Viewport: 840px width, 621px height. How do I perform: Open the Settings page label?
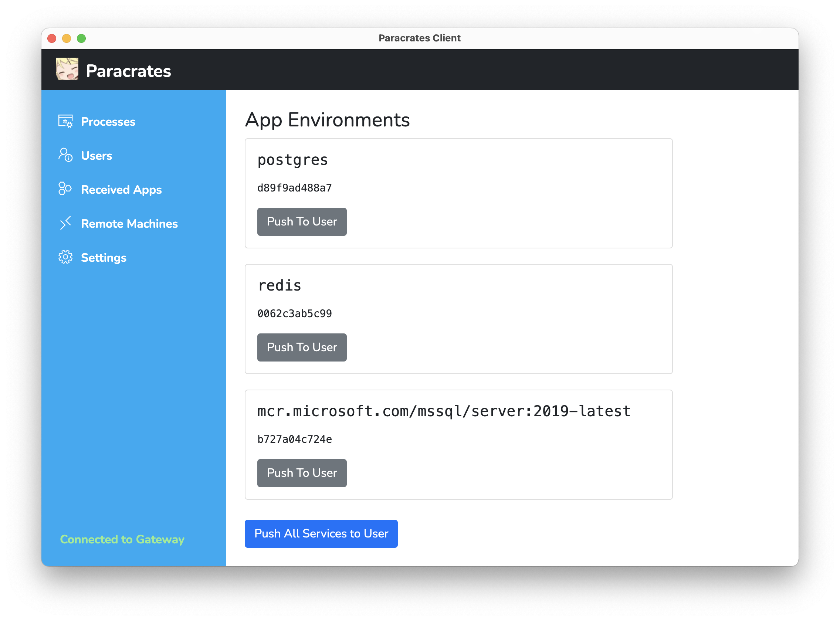pyautogui.click(x=104, y=258)
